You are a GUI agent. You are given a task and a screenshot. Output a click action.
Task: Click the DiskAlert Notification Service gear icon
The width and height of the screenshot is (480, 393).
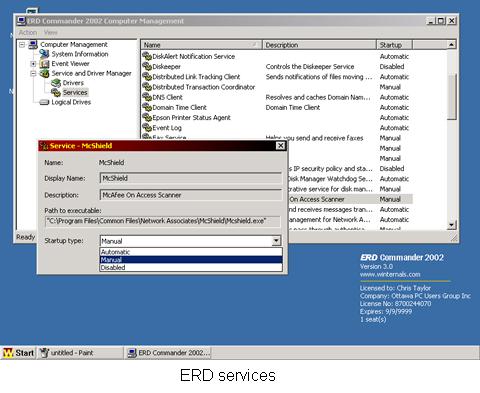click(147, 56)
